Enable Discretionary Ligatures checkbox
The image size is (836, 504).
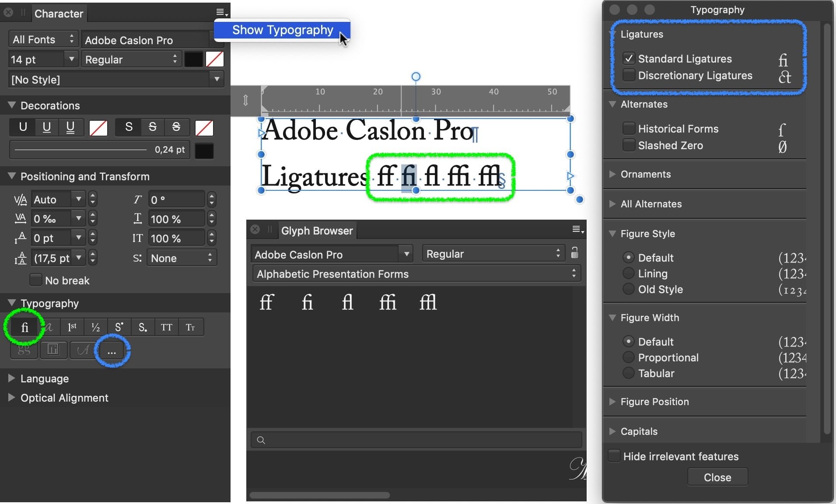click(629, 75)
